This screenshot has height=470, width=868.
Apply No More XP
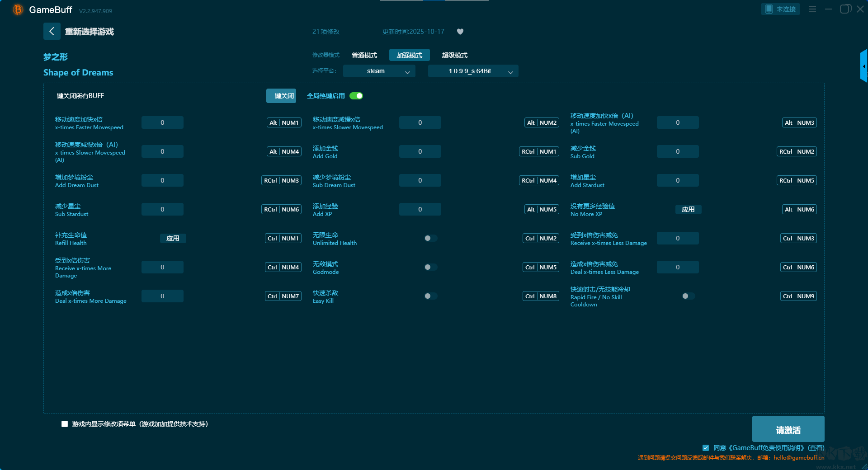[x=689, y=209]
